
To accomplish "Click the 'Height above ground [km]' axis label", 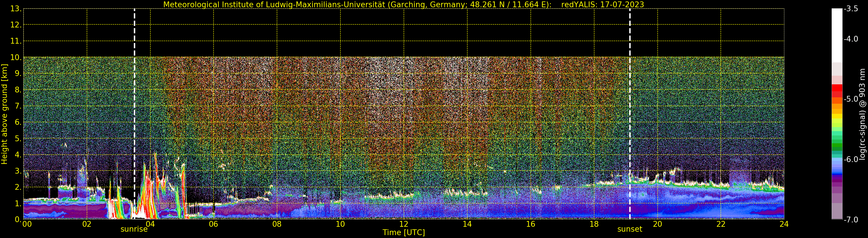I will [x=4, y=114].
